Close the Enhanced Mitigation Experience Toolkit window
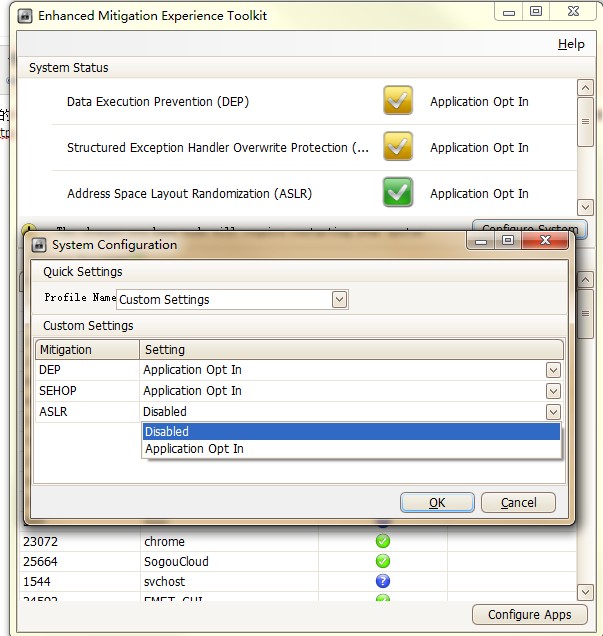The width and height of the screenshot is (603, 636). (573, 12)
